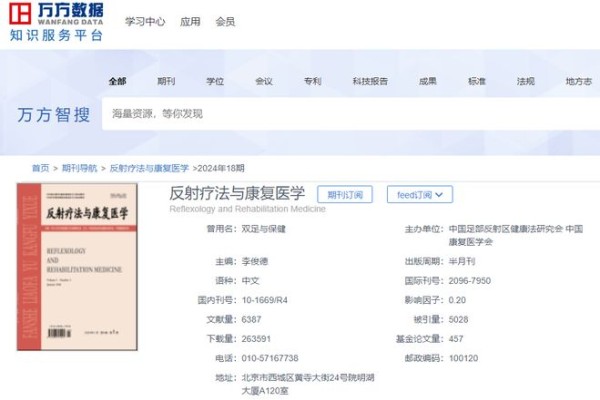
Task: Click the ISSN value 2096-7950
Action: [470, 281]
